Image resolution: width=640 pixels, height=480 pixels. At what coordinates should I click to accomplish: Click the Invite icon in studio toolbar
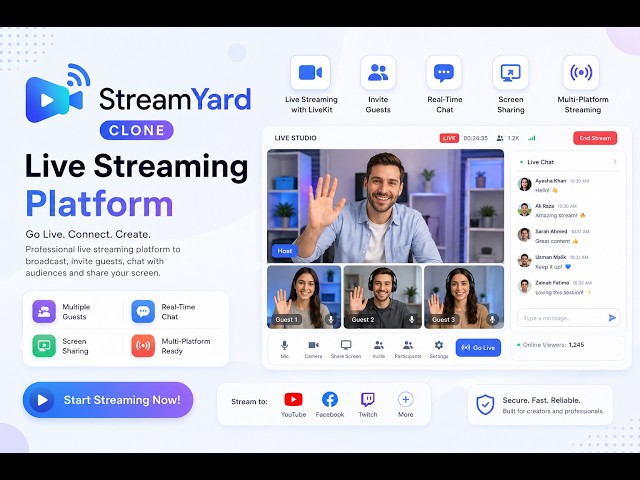379,349
